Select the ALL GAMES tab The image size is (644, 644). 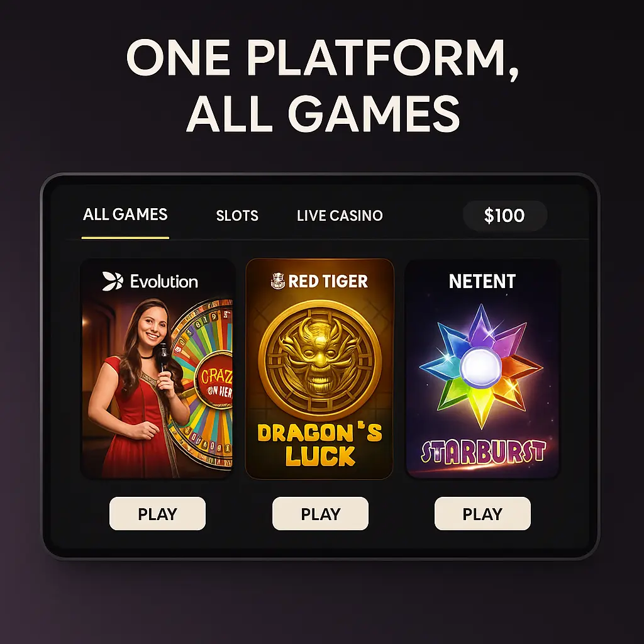click(125, 214)
